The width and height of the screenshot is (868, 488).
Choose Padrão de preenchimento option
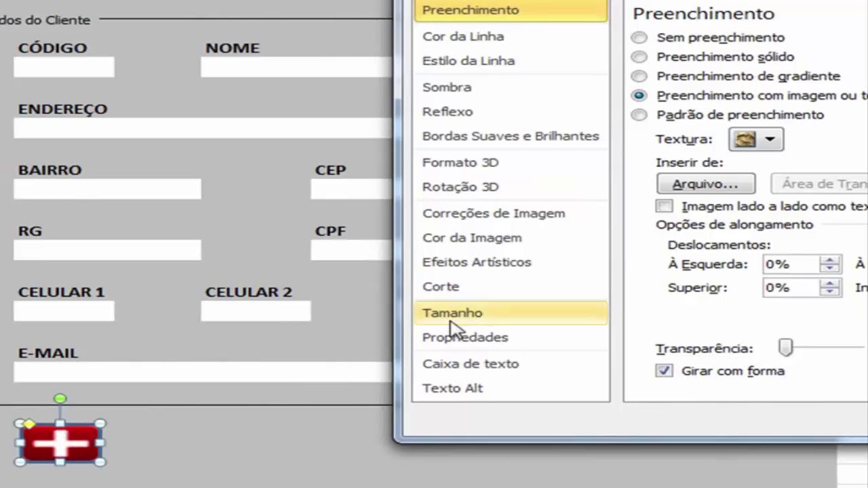[639, 115]
